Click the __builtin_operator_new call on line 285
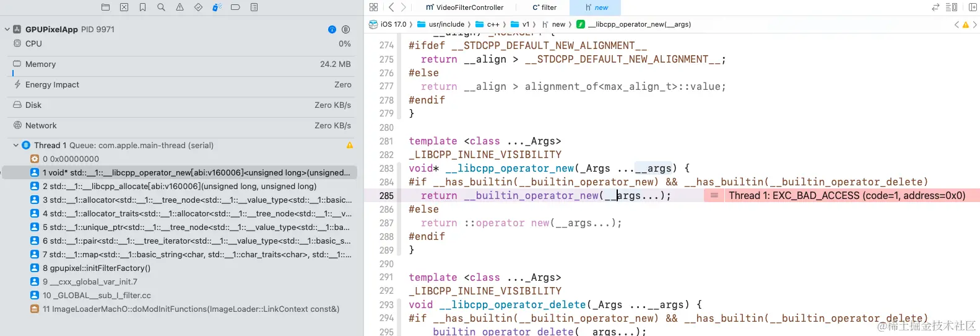The image size is (980, 336). [x=531, y=196]
